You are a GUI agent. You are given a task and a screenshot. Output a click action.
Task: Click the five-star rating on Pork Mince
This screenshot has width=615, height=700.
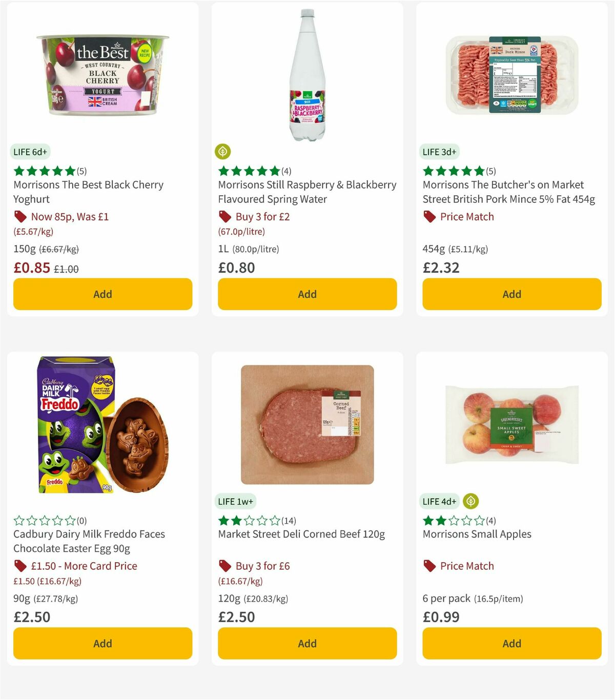[x=453, y=171]
